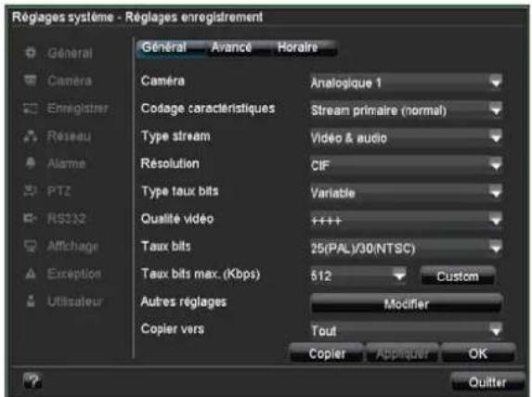Open the Exception menu entry
Screen dimensions: 532x397
(x=74, y=274)
